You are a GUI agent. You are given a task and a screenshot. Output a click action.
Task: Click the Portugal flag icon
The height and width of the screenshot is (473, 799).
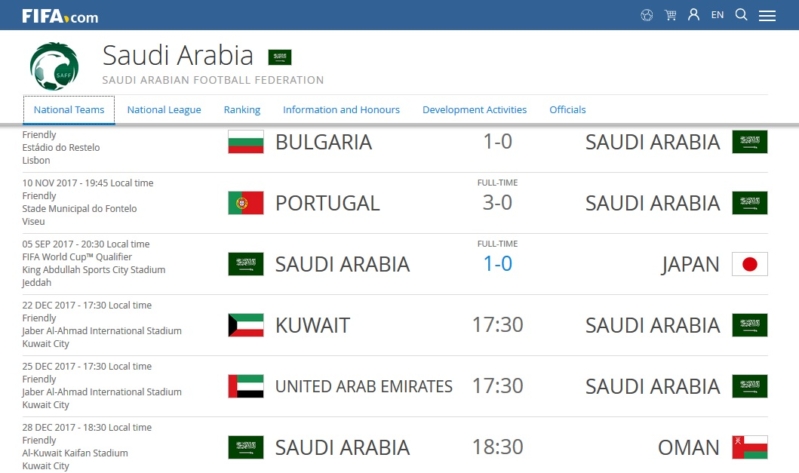[x=246, y=203]
